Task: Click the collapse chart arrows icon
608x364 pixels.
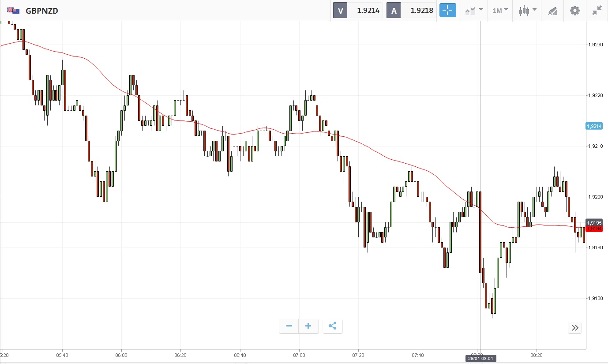Action: point(597,11)
